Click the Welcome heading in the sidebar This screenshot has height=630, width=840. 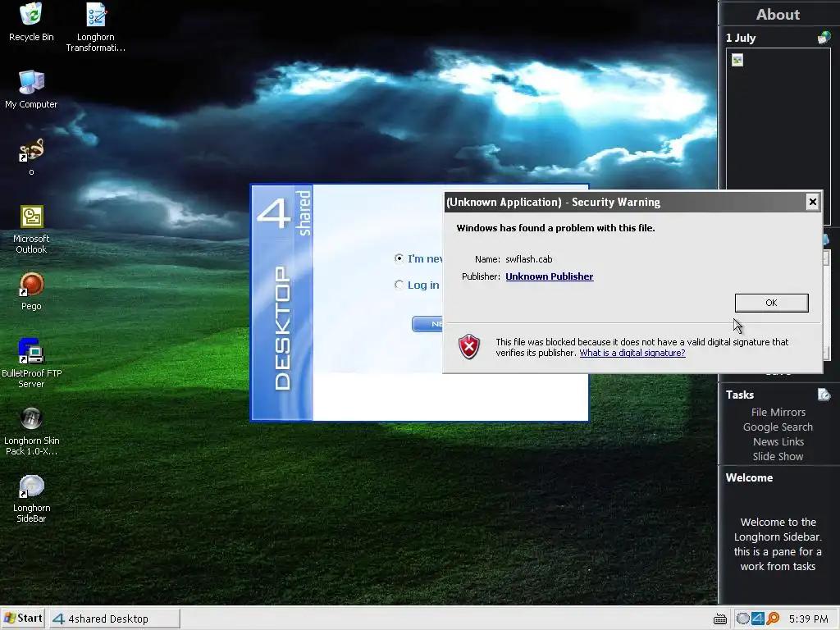[x=749, y=478]
